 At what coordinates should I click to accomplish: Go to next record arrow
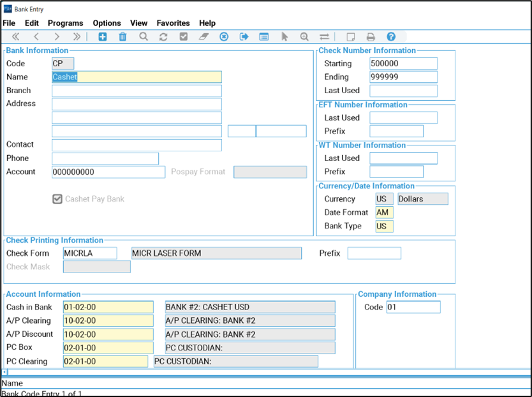[57, 36]
